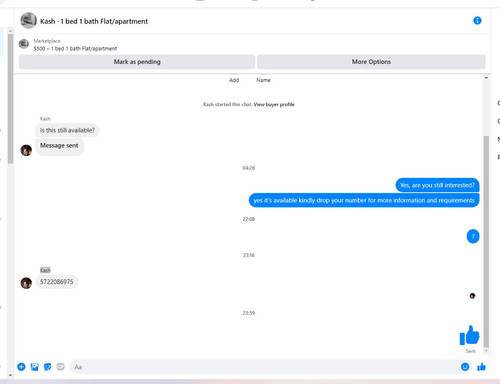Choose a sticker with the sticker icon
Viewport: 500px width, 384px height.
[x=48, y=367]
